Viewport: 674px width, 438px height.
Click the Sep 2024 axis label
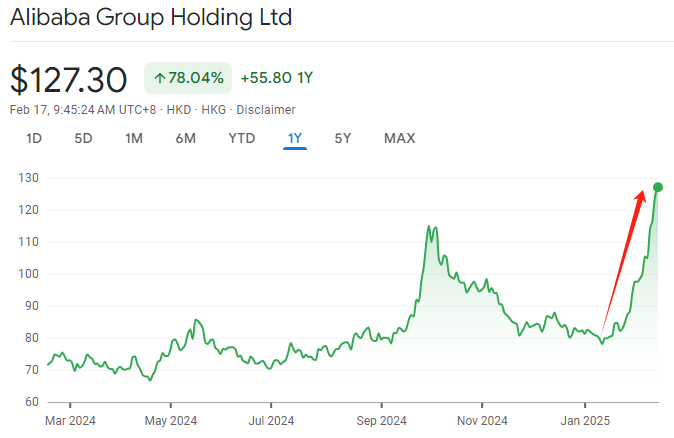click(x=380, y=420)
